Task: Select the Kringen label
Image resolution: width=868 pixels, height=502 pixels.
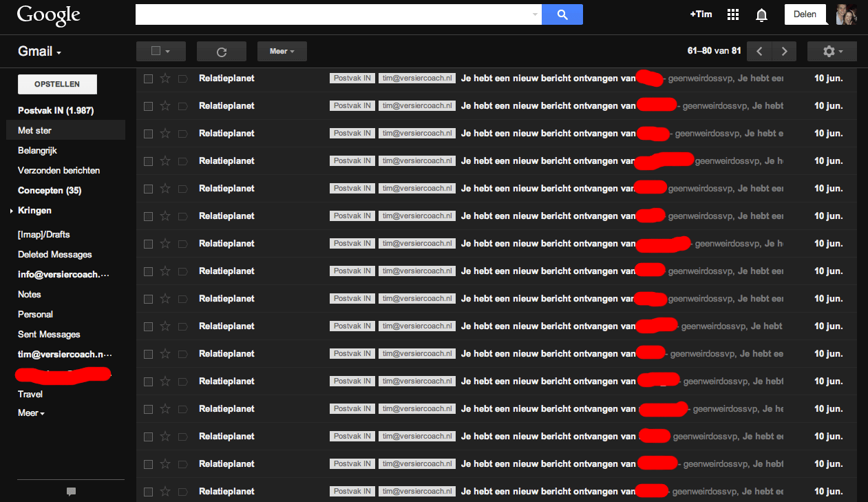Action: click(34, 211)
